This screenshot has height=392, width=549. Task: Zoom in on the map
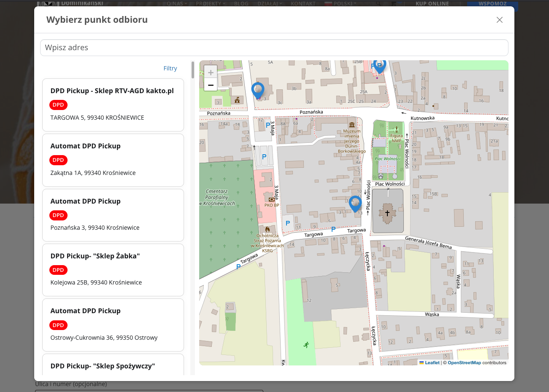point(211,72)
